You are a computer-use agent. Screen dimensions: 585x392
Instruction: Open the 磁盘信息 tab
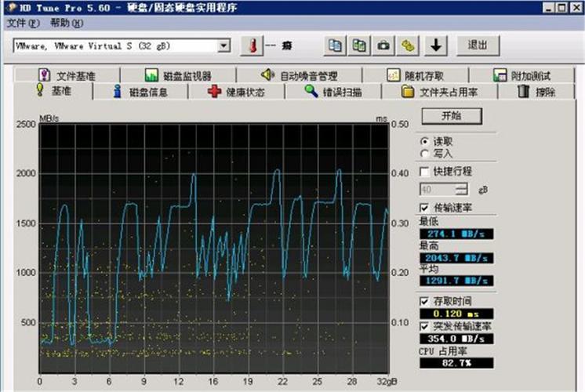coord(140,92)
